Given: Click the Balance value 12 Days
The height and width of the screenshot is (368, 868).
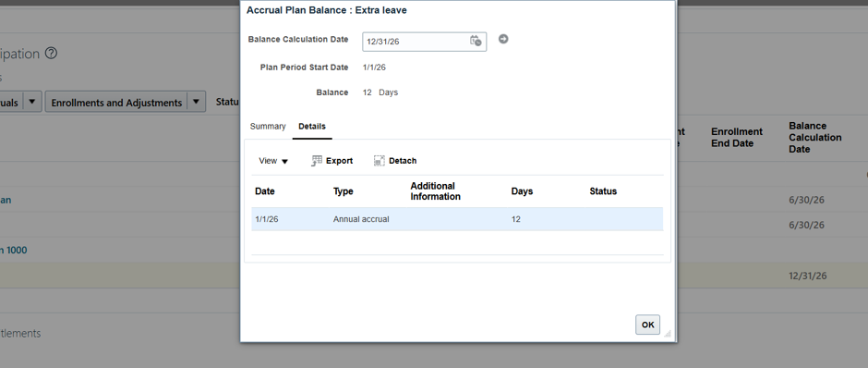Looking at the screenshot, I should pos(380,92).
